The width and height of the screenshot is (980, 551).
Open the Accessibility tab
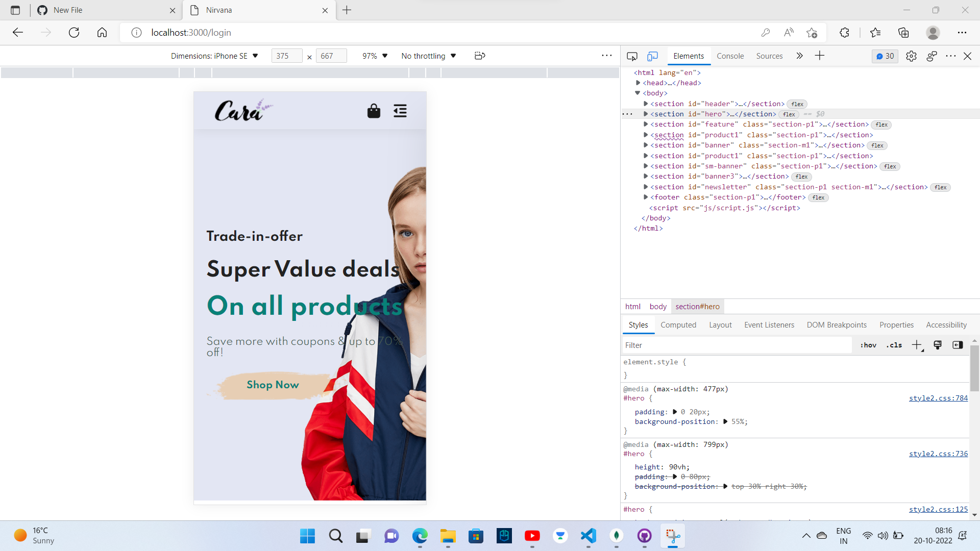pos(946,325)
